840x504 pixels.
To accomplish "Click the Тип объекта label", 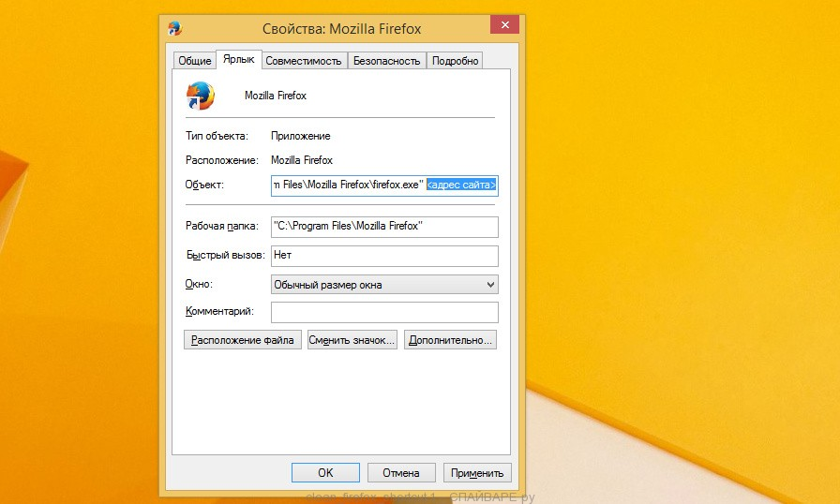I will (x=217, y=136).
